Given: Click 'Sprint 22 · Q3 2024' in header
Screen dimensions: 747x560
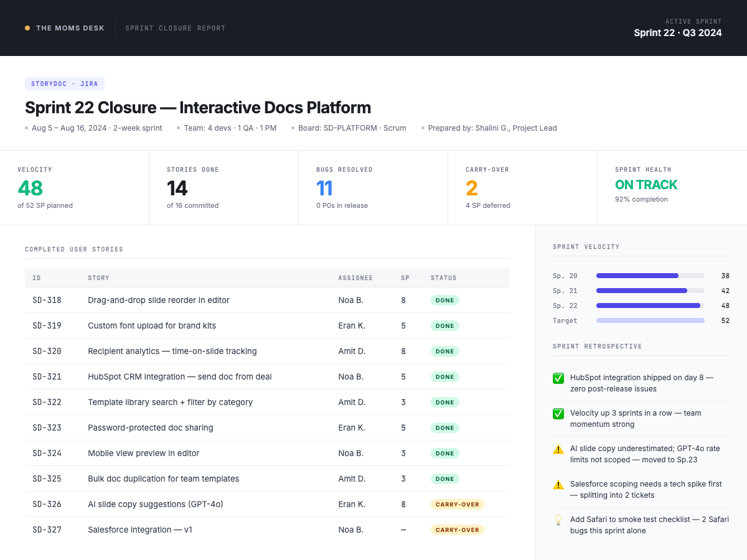Looking at the screenshot, I should coord(678,33).
